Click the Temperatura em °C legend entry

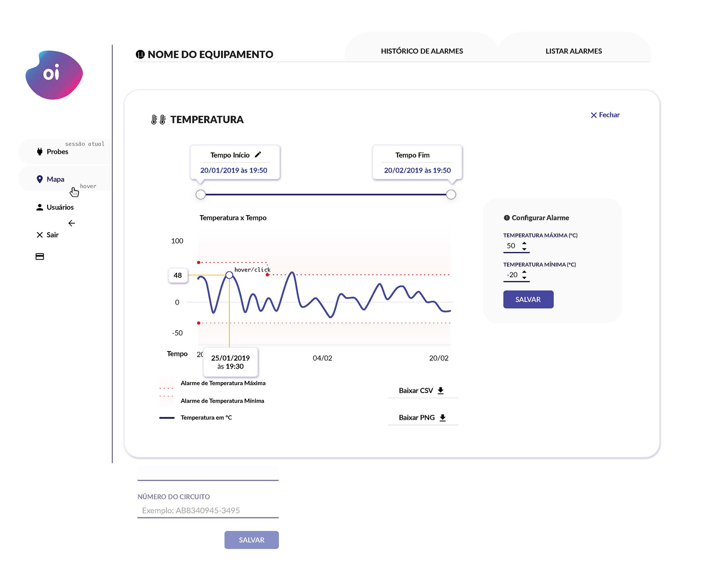(196, 418)
